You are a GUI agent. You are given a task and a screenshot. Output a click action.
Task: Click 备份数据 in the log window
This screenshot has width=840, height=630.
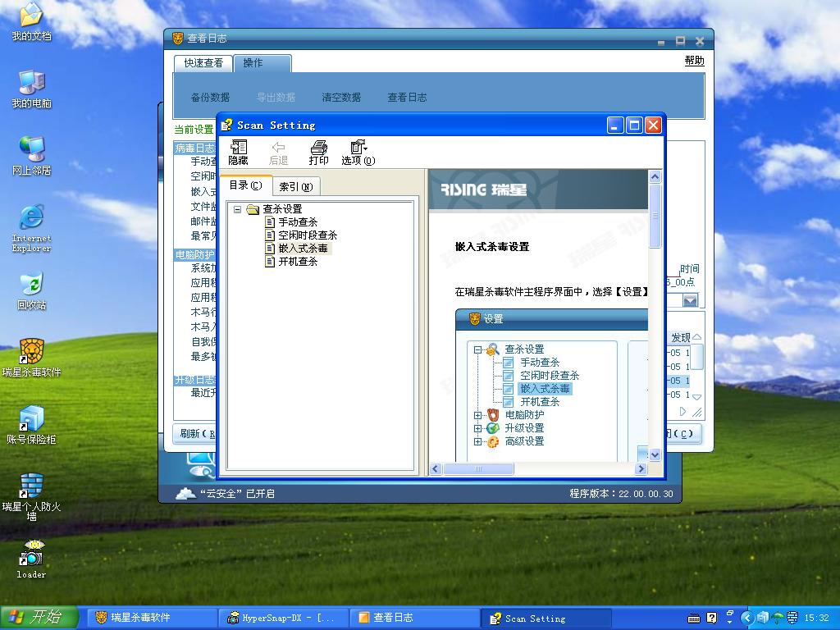tap(210, 98)
